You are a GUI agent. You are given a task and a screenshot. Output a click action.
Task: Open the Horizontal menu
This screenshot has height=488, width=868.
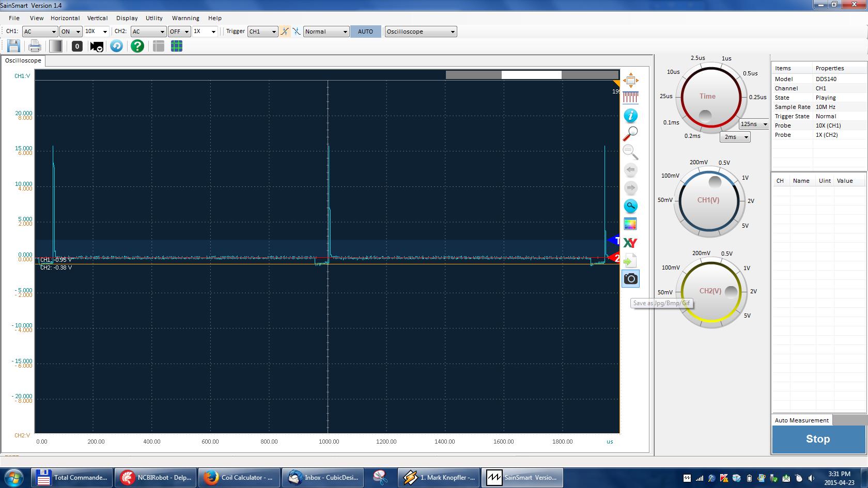click(65, 18)
